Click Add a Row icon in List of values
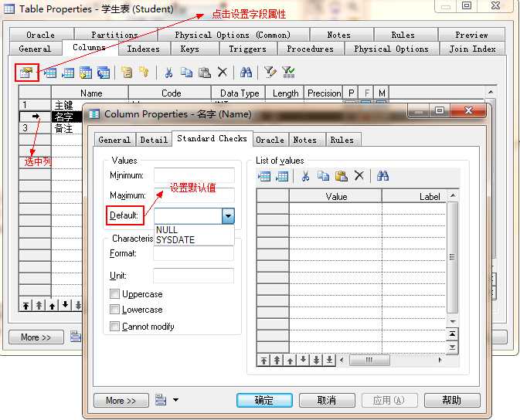The image size is (520, 420). pos(282,176)
